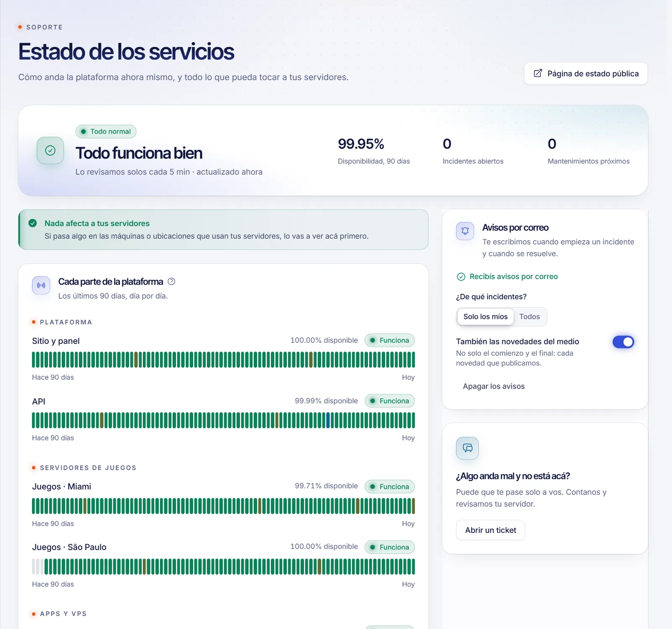Image resolution: width=672 pixels, height=629 pixels.
Task: Click the green checkmark status icon
Action: (50, 150)
